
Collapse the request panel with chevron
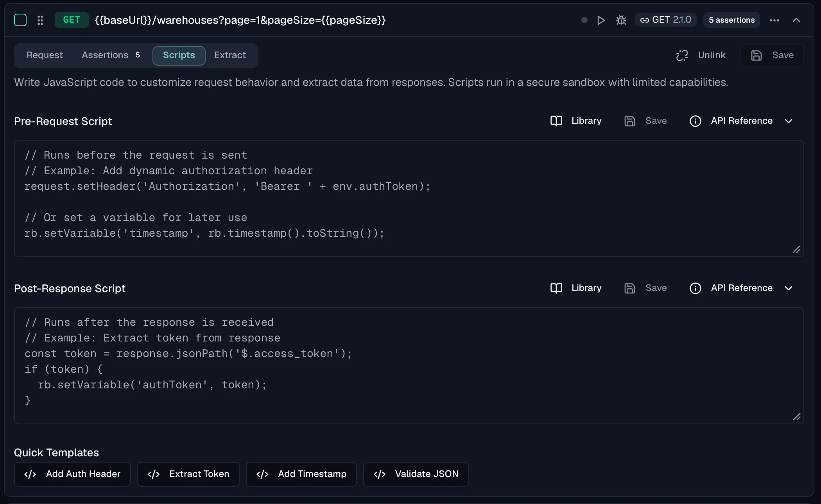(x=796, y=20)
